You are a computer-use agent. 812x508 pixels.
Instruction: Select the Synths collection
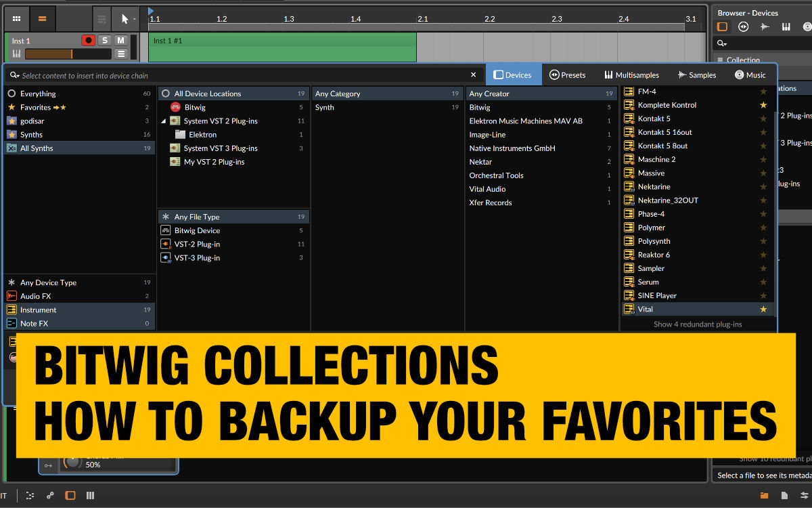tap(79, 134)
